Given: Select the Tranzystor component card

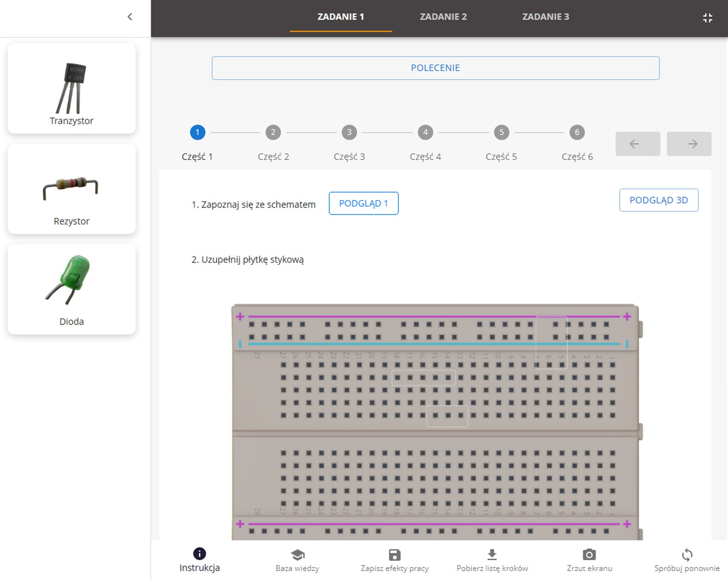Looking at the screenshot, I should [x=71, y=88].
